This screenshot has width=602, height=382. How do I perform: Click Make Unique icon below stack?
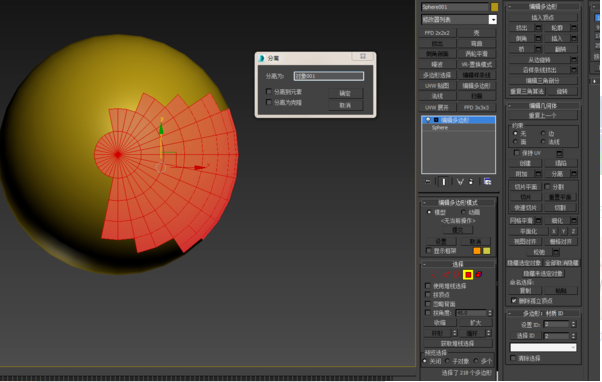(460, 182)
